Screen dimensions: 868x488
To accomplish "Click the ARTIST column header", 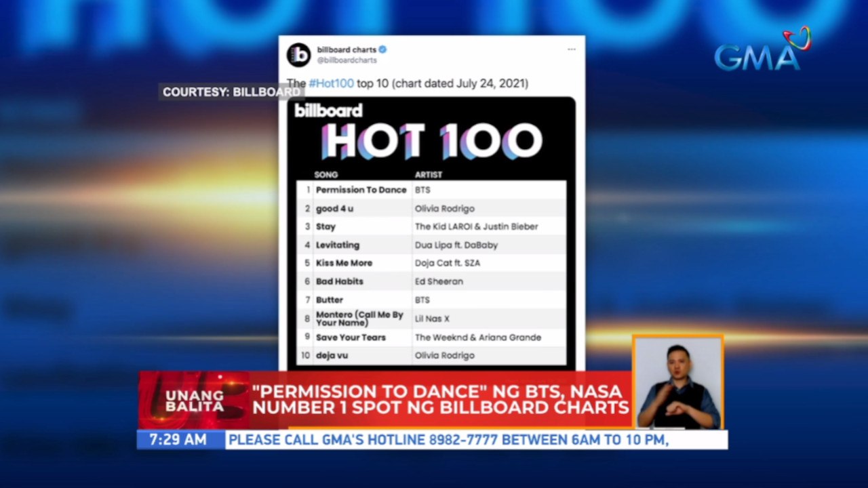I will click(x=429, y=175).
